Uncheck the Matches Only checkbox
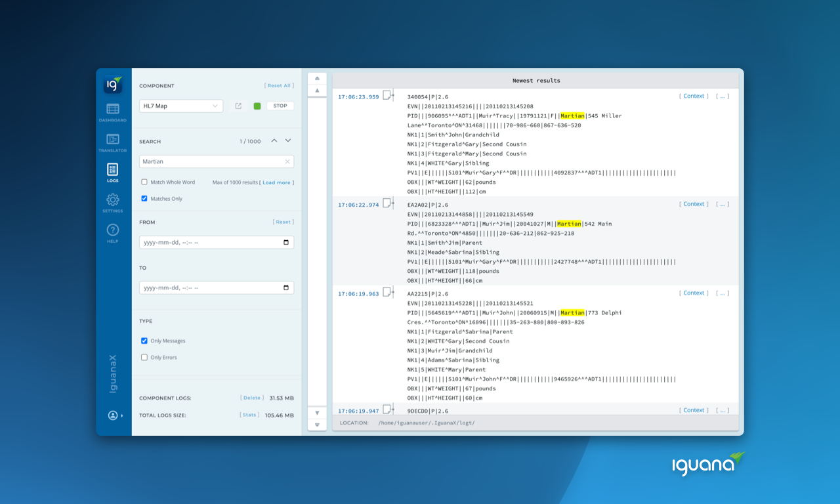The height and width of the screenshot is (504, 840). (x=144, y=198)
